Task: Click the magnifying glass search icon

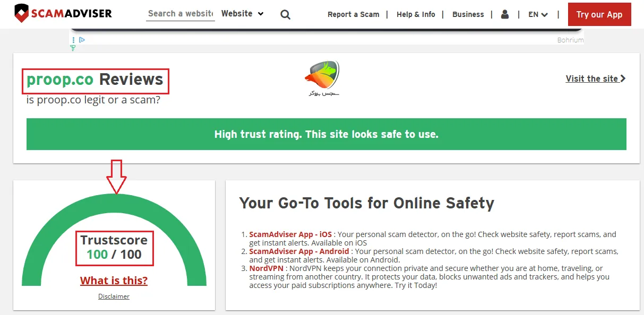Action: click(x=286, y=15)
